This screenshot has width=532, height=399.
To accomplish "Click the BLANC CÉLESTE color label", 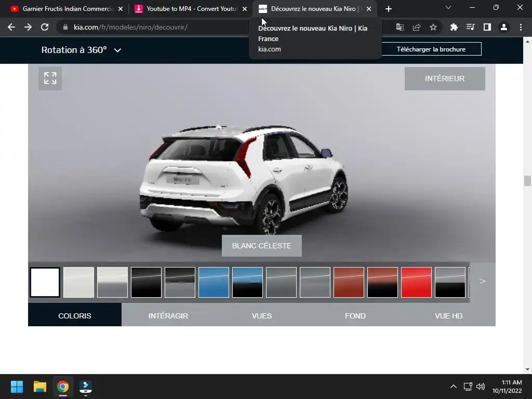I will (x=262, y=246).
